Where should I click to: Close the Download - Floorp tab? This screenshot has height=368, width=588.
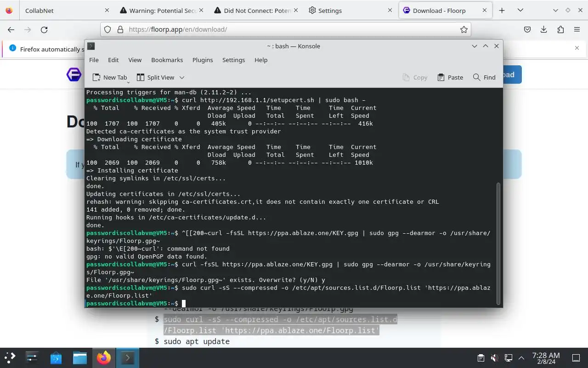coord(485,10)
